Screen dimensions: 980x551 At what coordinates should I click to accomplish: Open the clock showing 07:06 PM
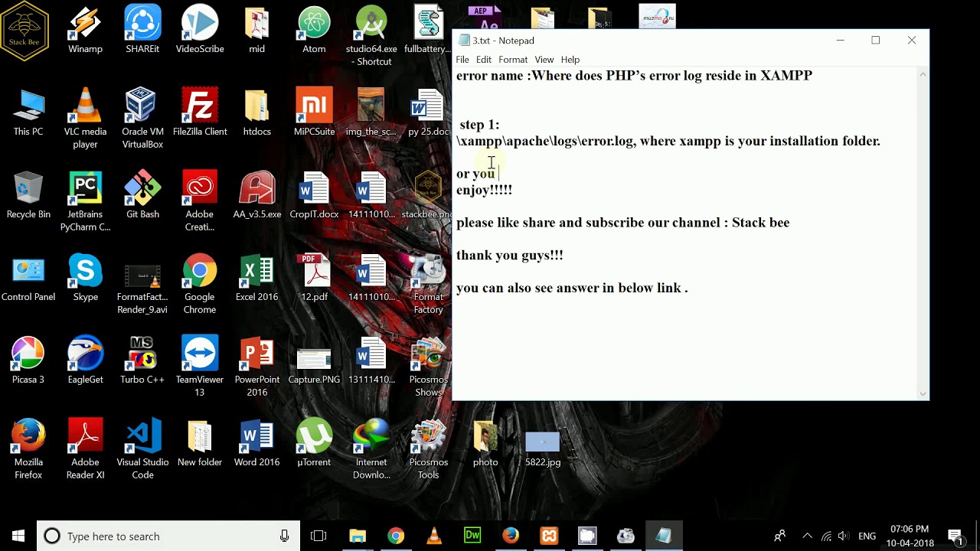tap(910, 536)
